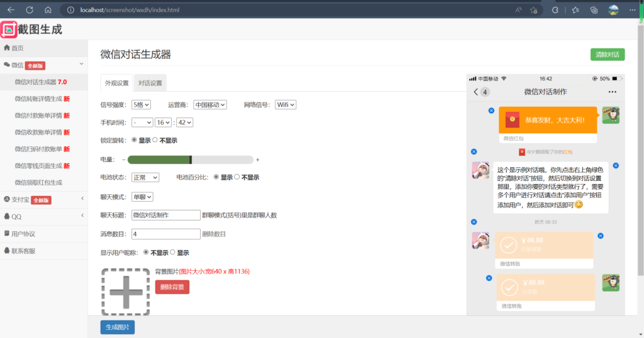Click the plus icon beside battery slider
This screenshot has width=644, height=338.
coord(257,160)
